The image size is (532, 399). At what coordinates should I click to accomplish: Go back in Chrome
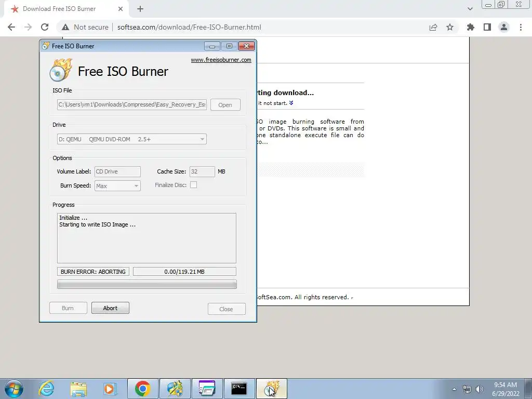11,27
